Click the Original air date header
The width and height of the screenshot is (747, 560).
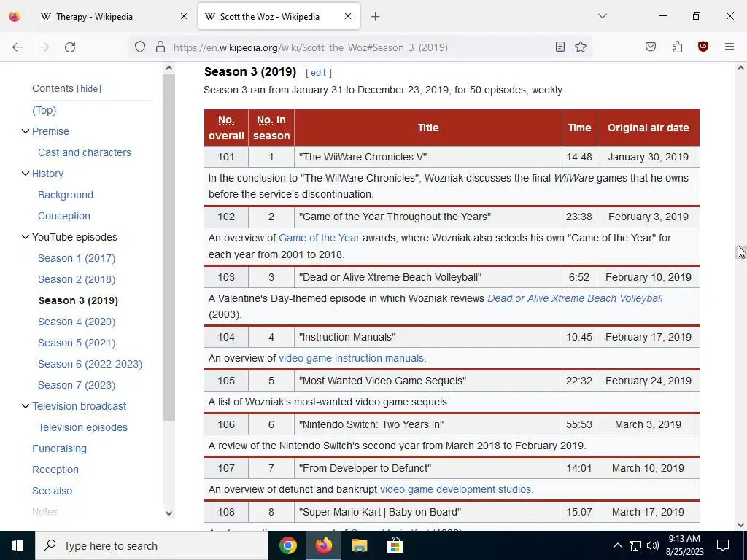click(648, 128)
